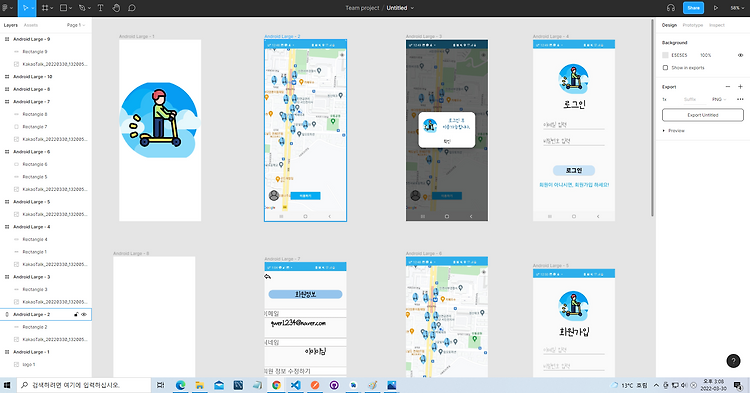This screenshot has height=393, width=750.
Task: Open export settings three-dot menu
Action: tap(740, 99)
